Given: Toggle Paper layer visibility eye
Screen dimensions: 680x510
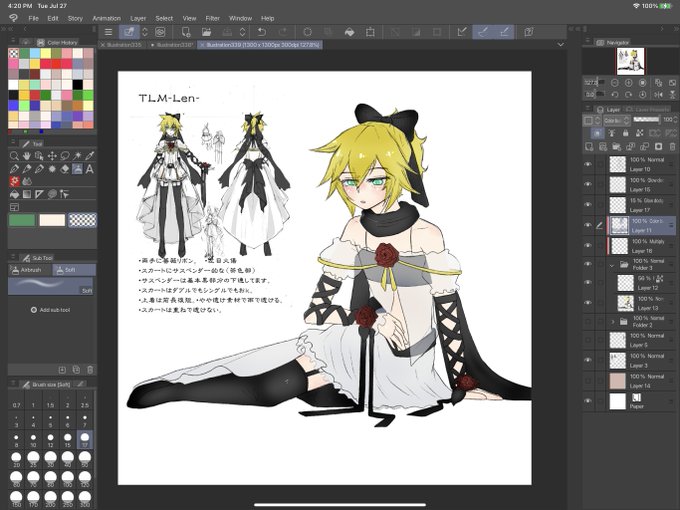Looking at the screenshot, I should (588, 401).
